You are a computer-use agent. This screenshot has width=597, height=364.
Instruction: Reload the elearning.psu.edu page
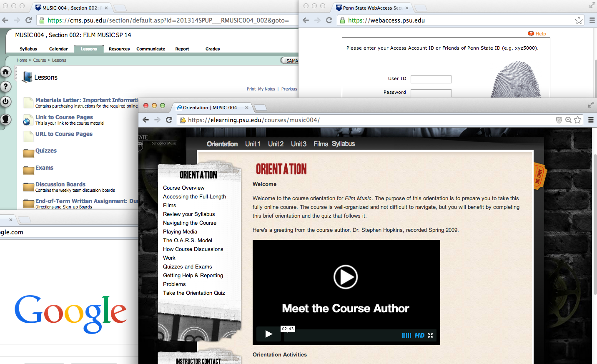coord(169,120)
